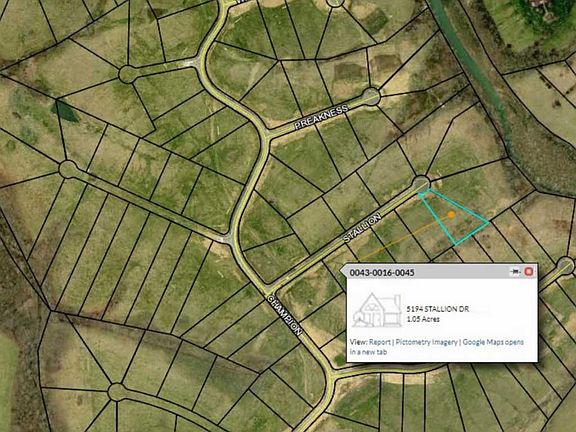Open the parcel Report link

(379, 342)
